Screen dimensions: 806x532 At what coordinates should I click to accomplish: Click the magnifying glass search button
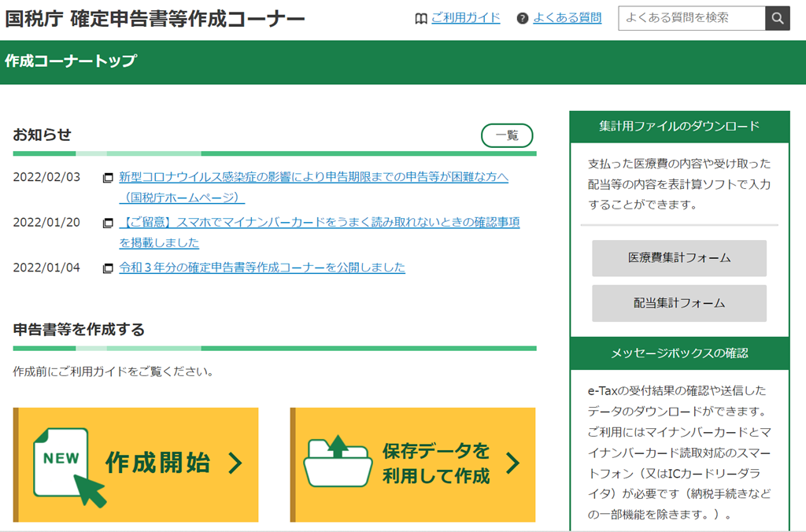[777, 18]
